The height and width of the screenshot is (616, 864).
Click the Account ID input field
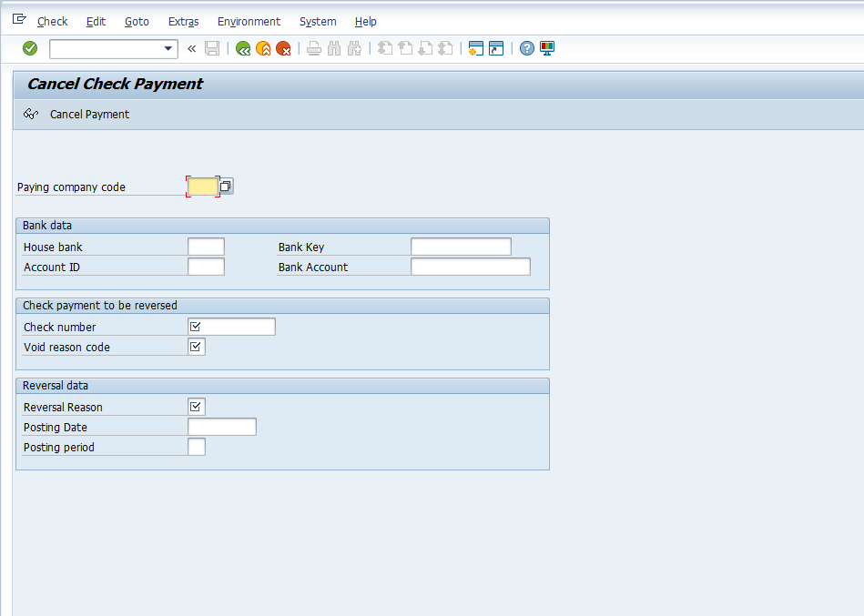206,267
